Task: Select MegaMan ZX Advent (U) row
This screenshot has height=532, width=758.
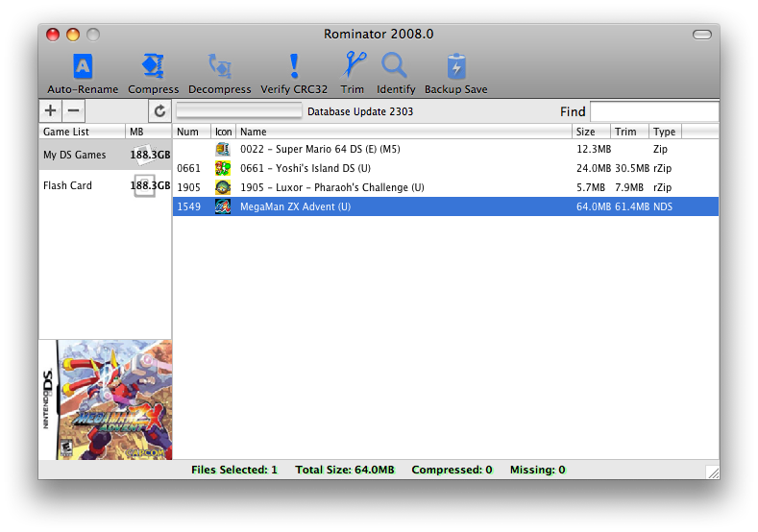Action: tap(446, 206)
